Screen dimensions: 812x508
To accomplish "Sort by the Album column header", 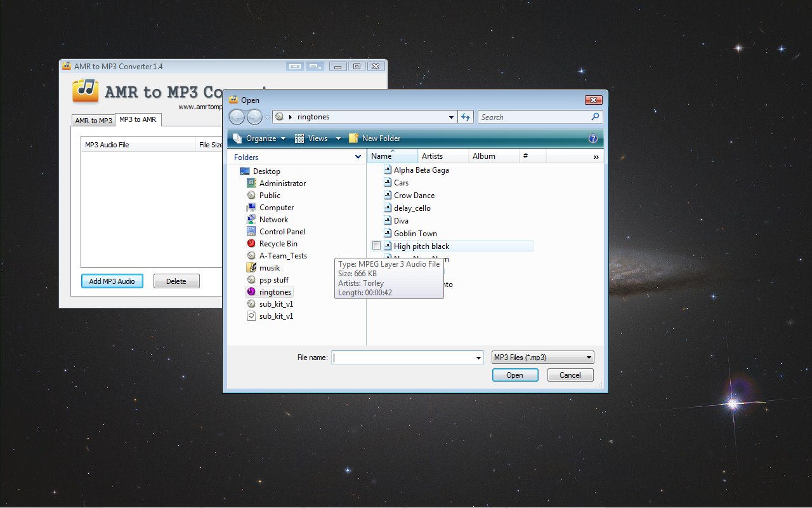I will point(494,156).
